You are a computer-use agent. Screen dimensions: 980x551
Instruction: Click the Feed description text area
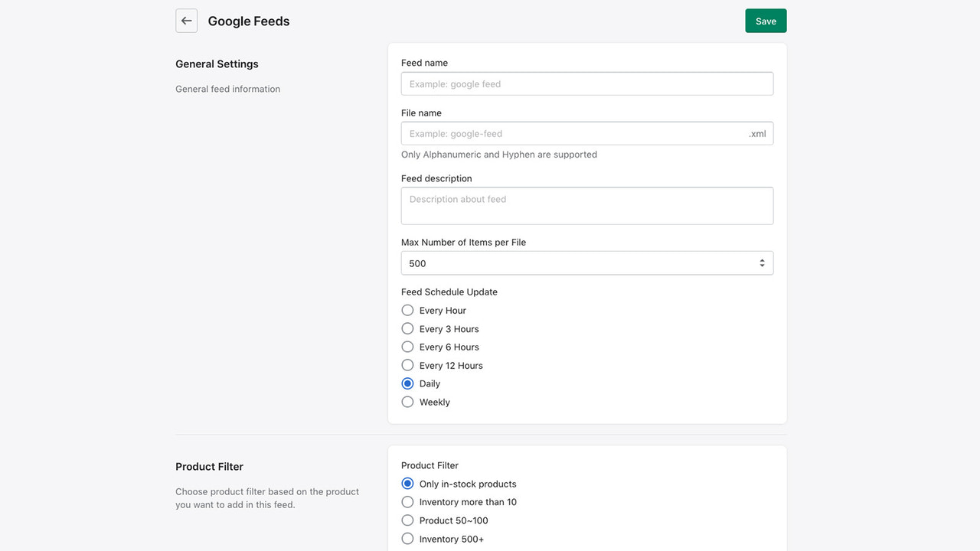tap(586, 205)
